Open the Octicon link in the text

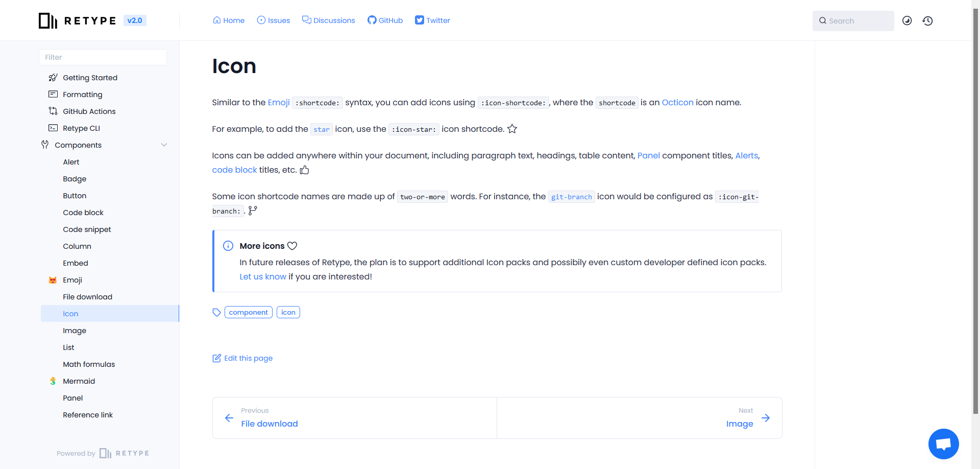click(677, 102)
